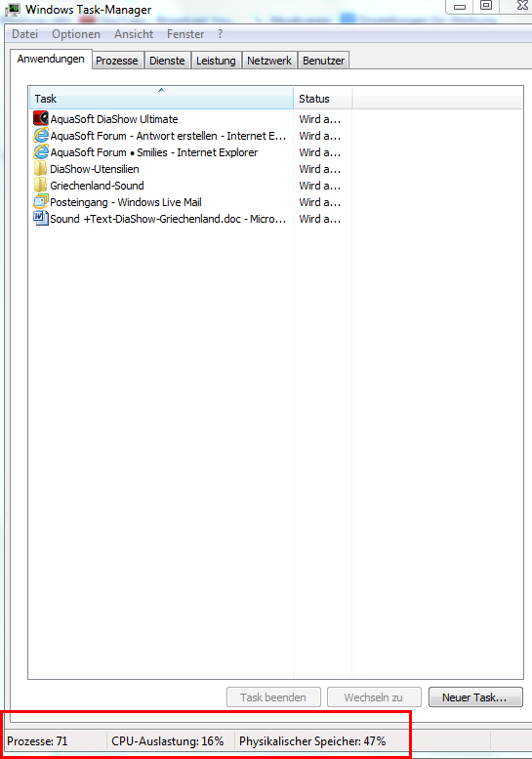Click the Internet Explorer icon for Antwort erstellen
532x759 pixels.
(x=41, y=136)
